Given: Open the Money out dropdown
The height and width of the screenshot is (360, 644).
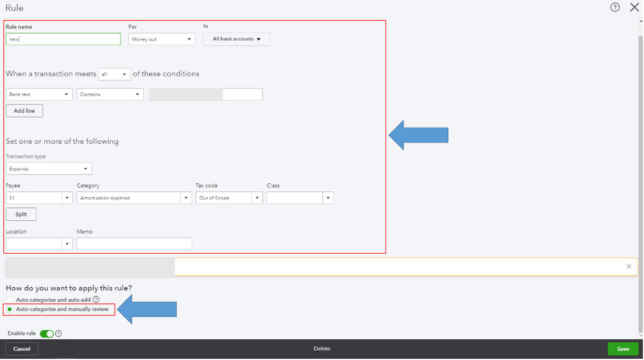Looking at the screenshot, I should tap(161, 39).
